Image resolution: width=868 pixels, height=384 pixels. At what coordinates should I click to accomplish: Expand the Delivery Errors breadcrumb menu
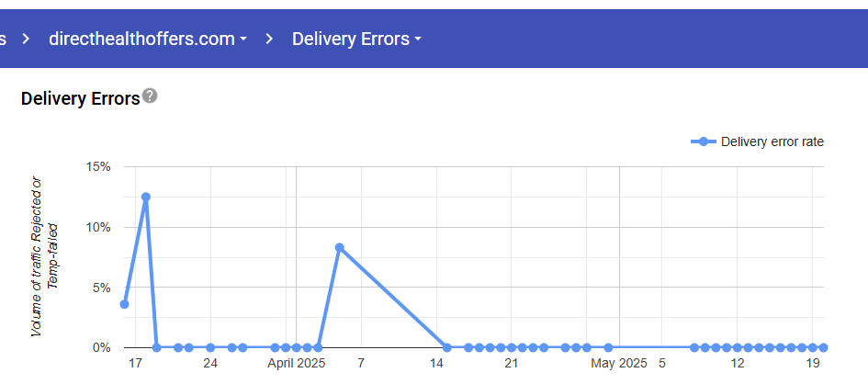350,40
